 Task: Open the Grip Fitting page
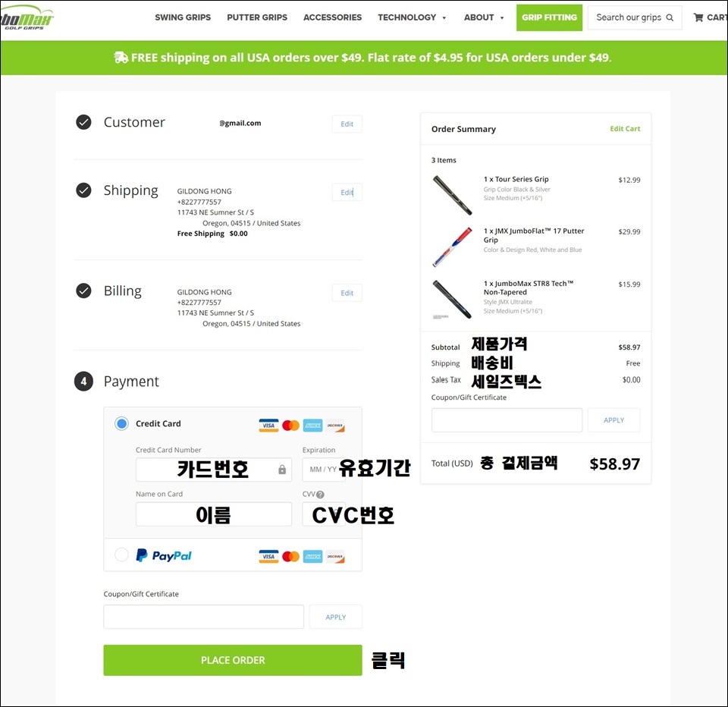(x=549, y=17)
